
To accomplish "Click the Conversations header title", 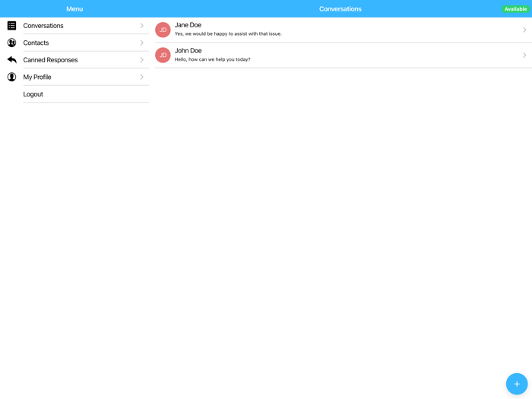I will click(x=340, y=9).
